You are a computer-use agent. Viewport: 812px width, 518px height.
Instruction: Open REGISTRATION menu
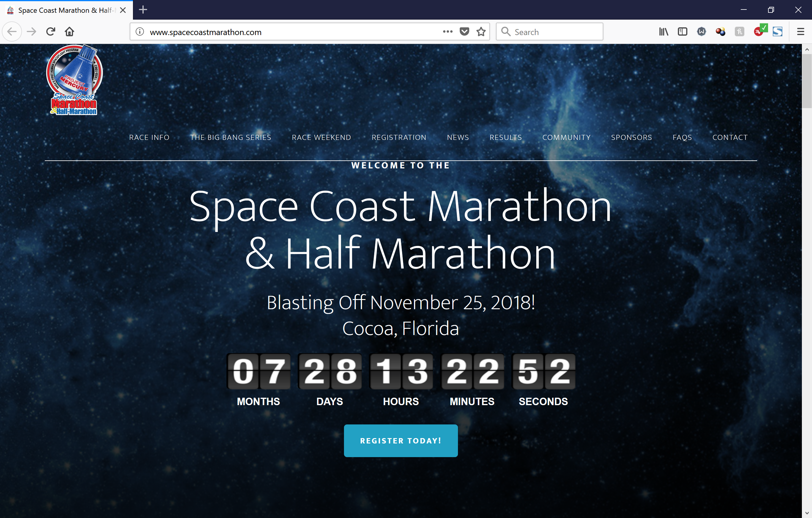[x=399, y=137]
